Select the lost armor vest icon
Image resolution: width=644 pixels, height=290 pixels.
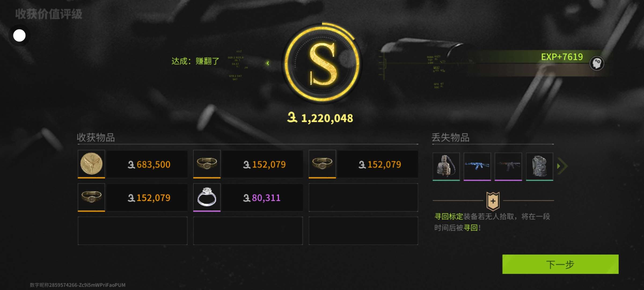(539, 166)
